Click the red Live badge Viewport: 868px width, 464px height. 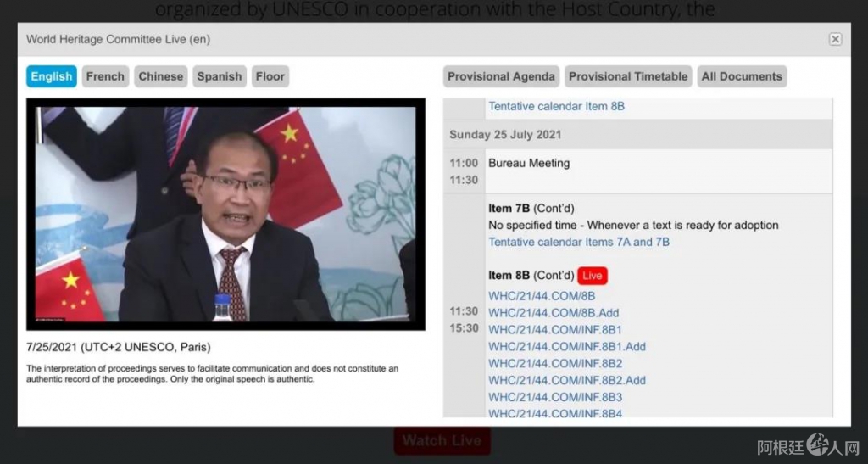[593, 276]
